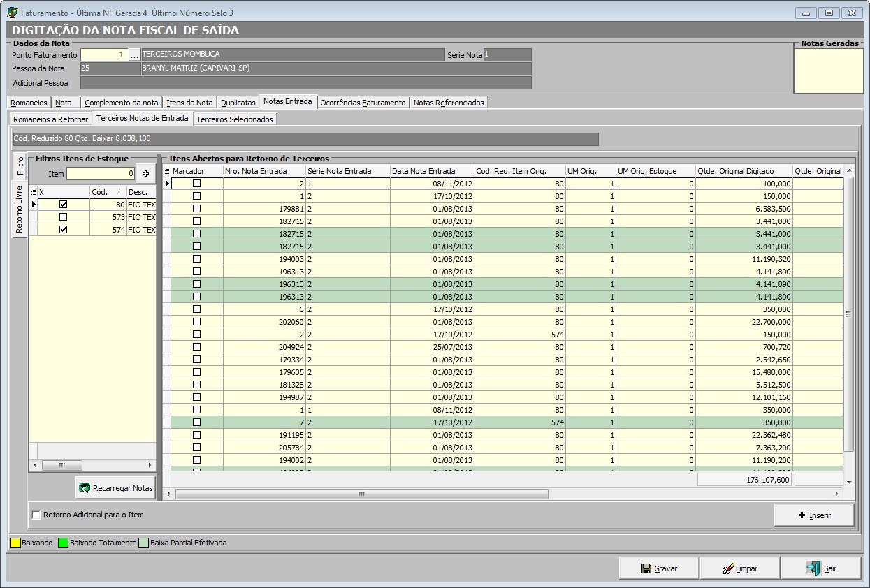Enable Retorno Adicional para o Item
870x588 pixels.
pos(36,515)
